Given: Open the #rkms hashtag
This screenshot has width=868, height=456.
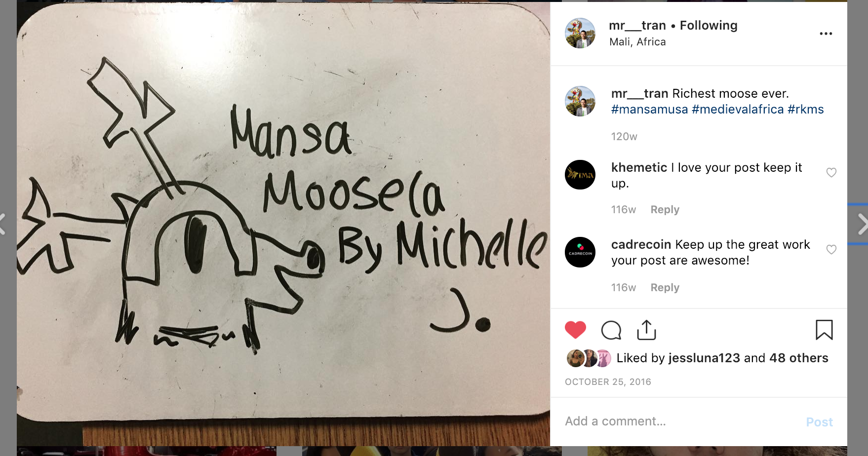Looking at the screenshot, I should coord(806,109).
